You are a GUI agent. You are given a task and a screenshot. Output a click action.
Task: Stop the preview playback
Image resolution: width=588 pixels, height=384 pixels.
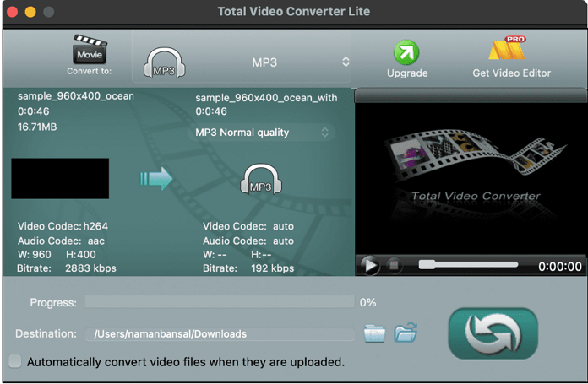(x=394, y=266)
